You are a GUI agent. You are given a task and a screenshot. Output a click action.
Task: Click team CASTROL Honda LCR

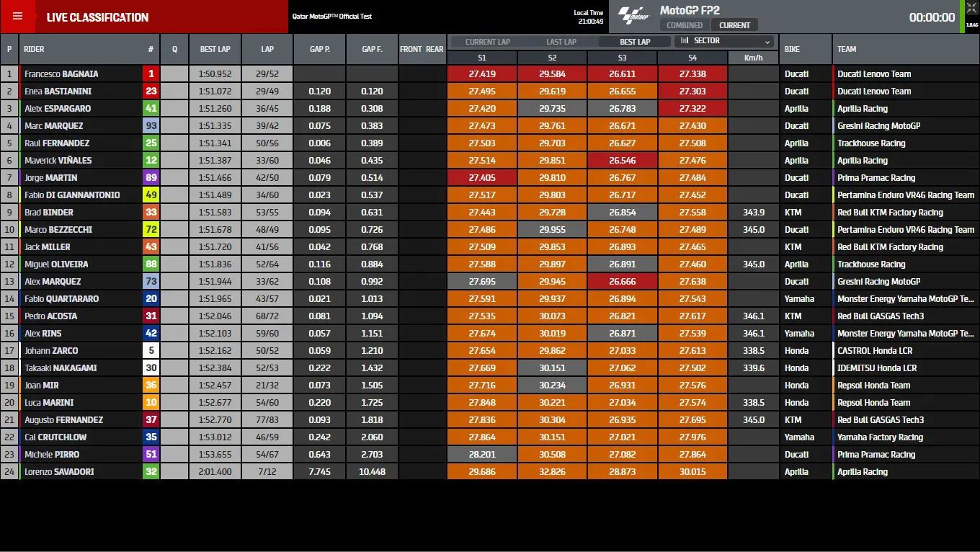pos(875,350)
